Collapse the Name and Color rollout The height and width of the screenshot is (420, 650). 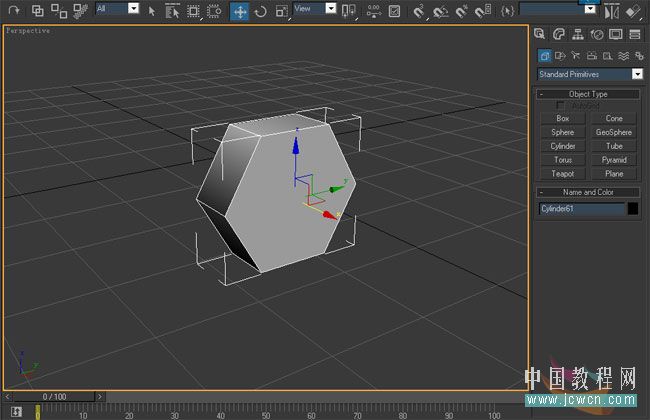coord(588,192)
